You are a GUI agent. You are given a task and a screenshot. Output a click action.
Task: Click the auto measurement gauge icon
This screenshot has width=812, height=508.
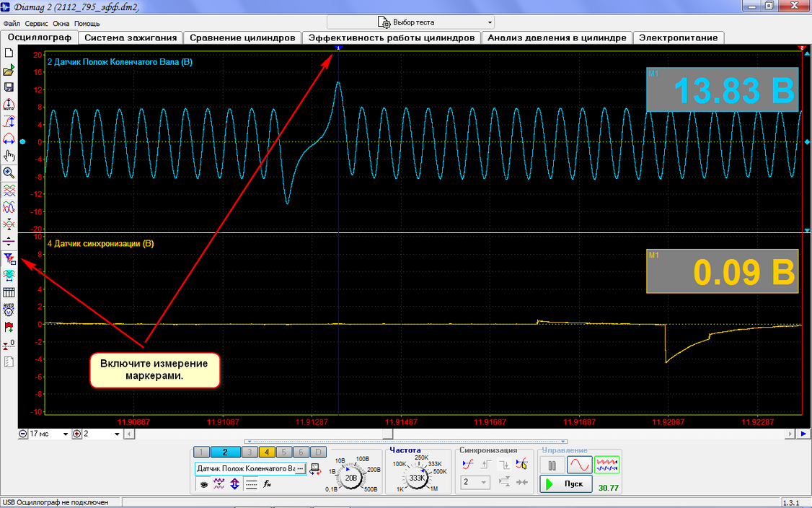coord(9,310)
